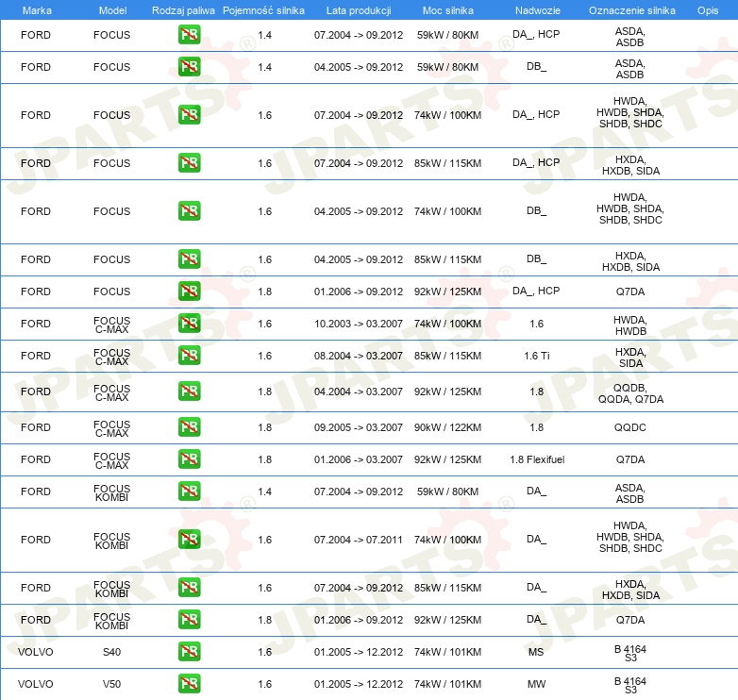Click fuel icon in Focus 1.6 85kW DB_ row

click(x=189, y=259)
